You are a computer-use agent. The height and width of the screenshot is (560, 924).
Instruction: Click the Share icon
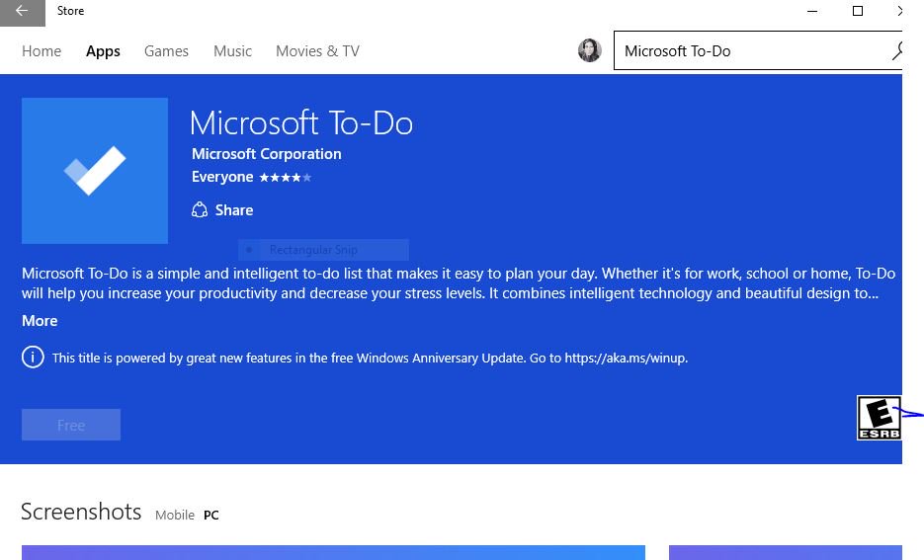click(200, 210)
